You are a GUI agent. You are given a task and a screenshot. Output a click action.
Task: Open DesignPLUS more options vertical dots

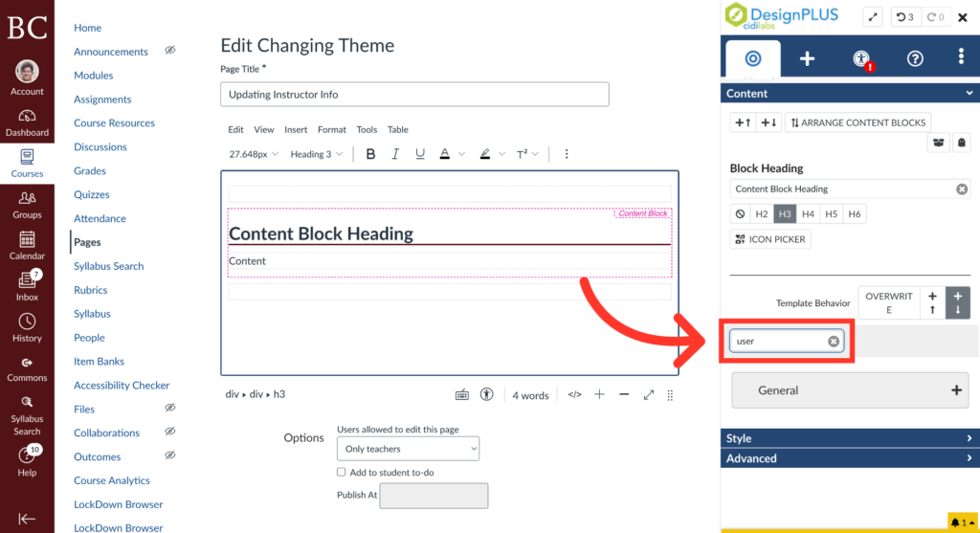[961, 56]
